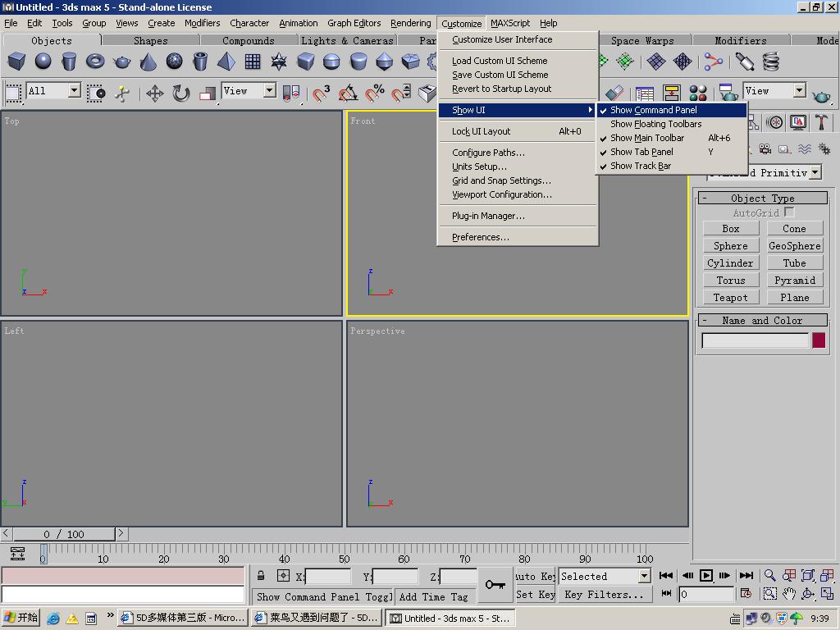The height and width of the screenshot is (630, 840).
Task: Click the 0 / 100 time slider
Action: [64, 534]
